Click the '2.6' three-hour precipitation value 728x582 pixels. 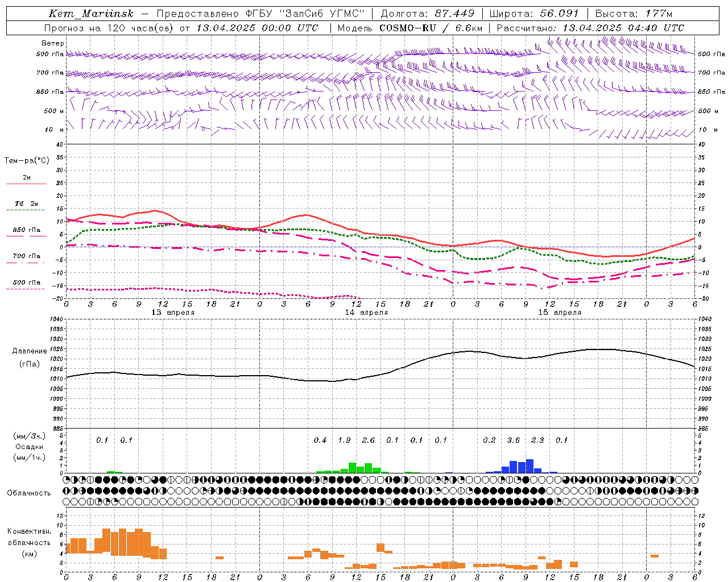(369, 440)
